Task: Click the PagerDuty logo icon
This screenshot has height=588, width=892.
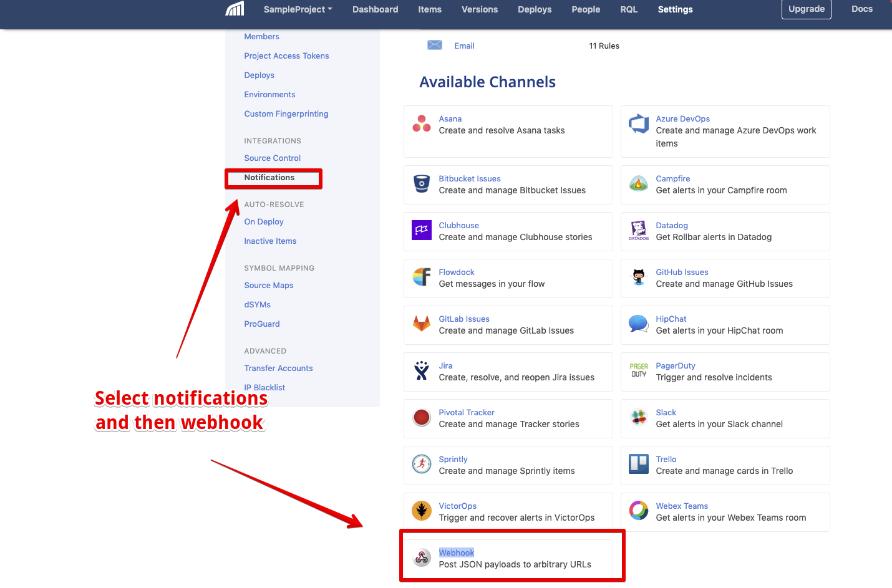Action: click(x=639, y=370)
